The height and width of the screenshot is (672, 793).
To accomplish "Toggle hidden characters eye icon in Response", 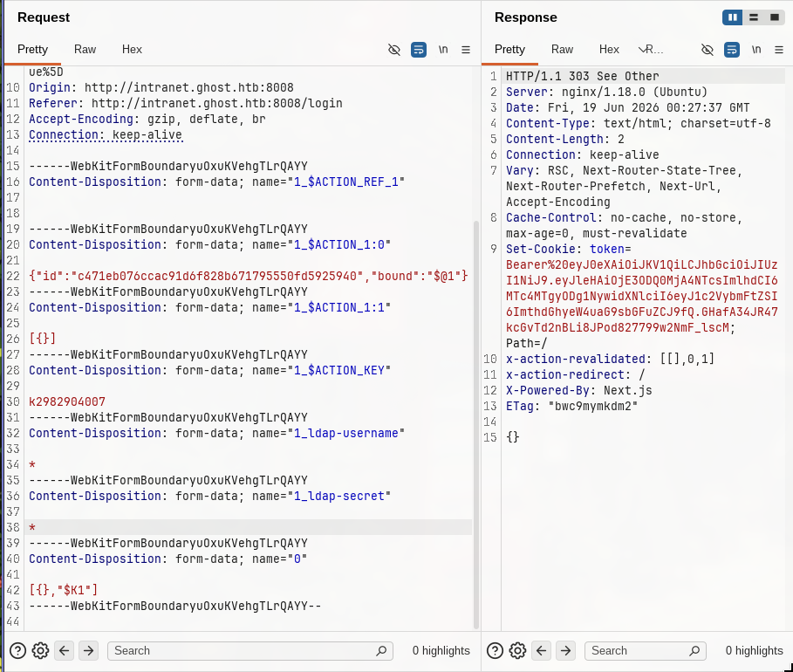I will [707, 50].
